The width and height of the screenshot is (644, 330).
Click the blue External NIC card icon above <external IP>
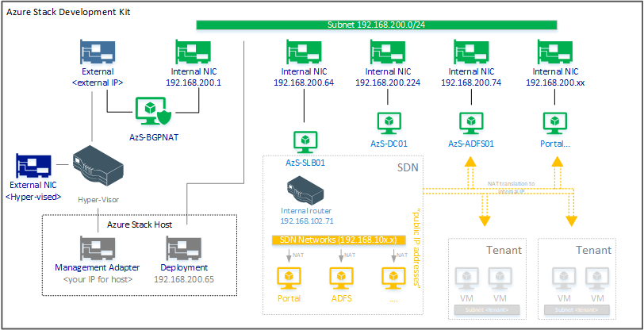[98, 51]
